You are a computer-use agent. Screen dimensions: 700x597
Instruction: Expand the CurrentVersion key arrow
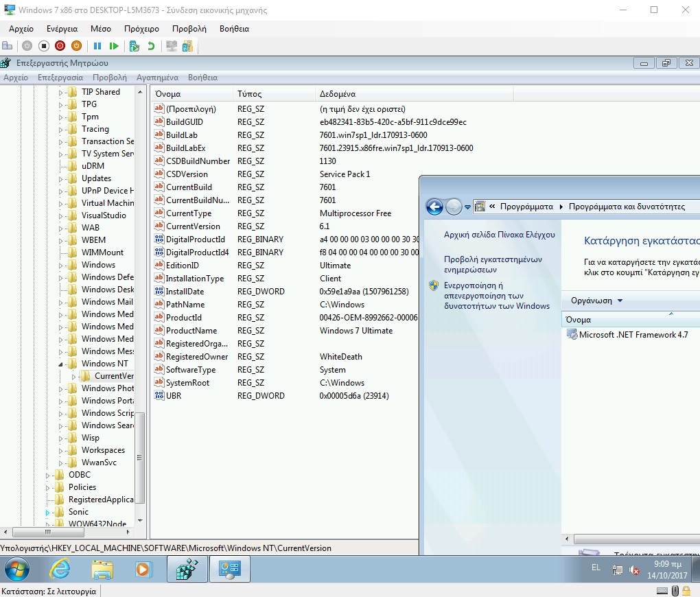[73, 377]
